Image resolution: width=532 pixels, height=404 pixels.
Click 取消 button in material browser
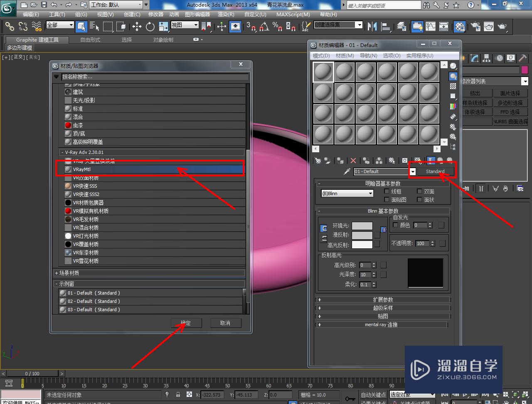coord(225,323)
